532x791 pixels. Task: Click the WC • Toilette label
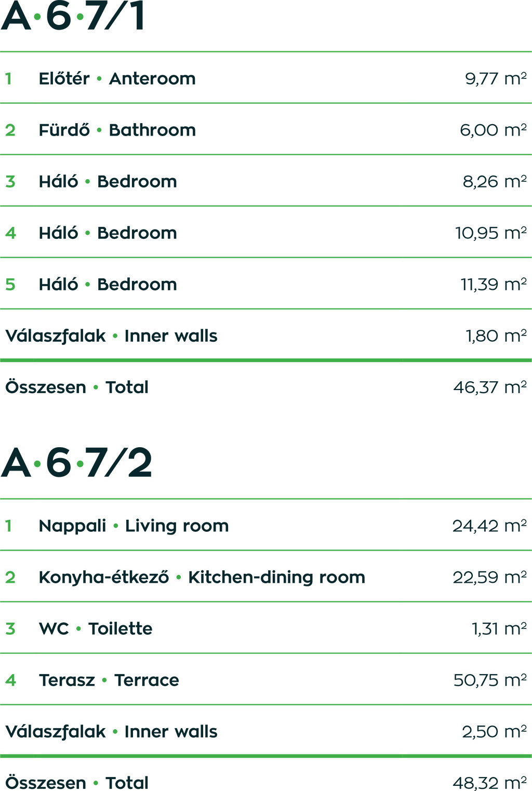point(96,628)
